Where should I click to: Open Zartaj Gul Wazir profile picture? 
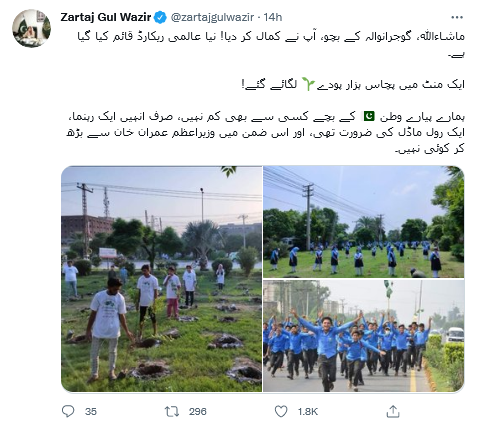31,28
